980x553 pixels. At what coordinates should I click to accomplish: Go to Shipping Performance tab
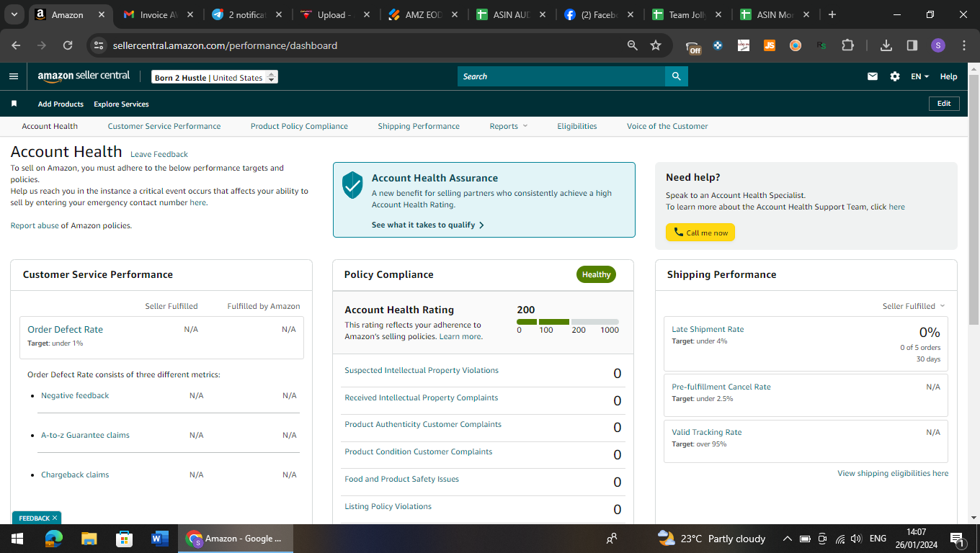(419, 126)
